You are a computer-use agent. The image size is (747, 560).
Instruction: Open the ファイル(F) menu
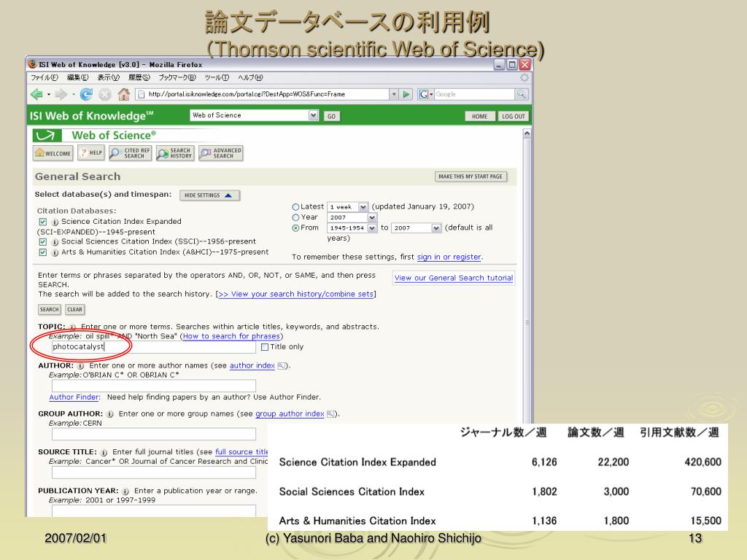click(44, 77)
